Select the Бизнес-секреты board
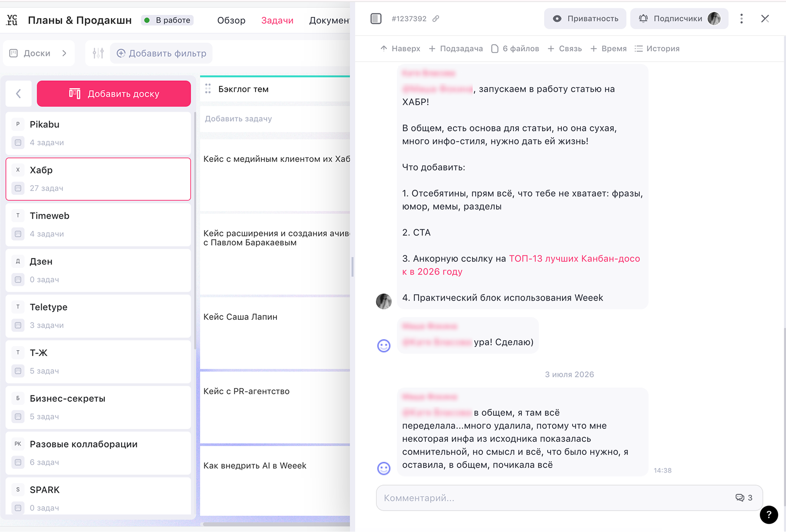Screen dimensions: 786x532 [x=98, y=407]
